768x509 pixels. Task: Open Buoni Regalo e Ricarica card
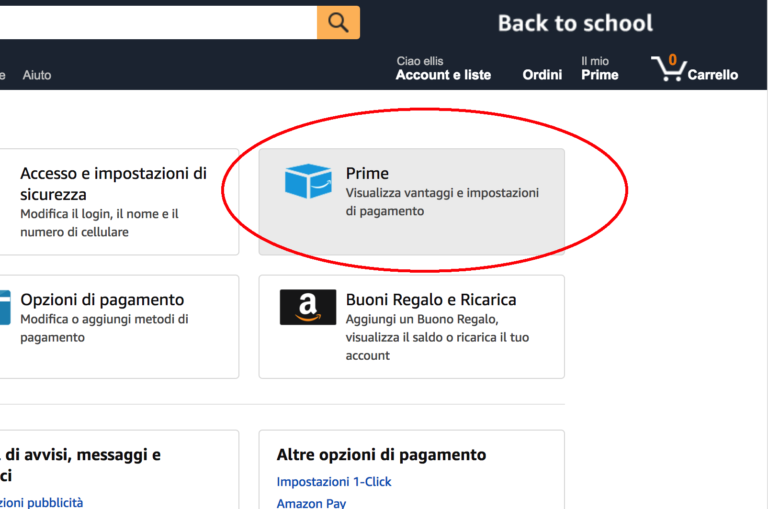click(x=430, y=300)
